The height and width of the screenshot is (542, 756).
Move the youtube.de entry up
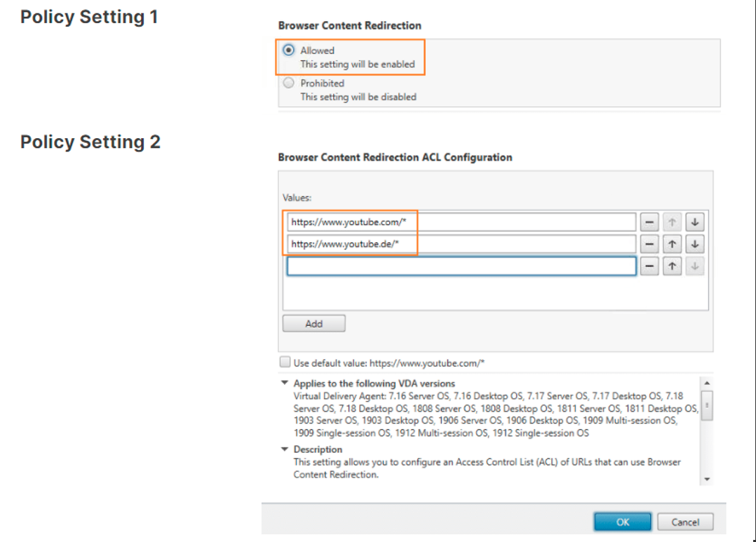coord(672,244)
